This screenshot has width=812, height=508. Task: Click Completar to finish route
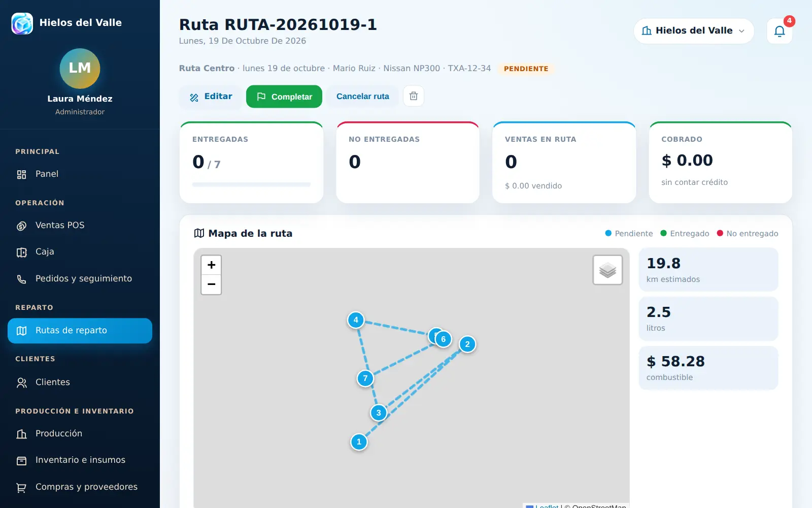(x=284, y=97)
